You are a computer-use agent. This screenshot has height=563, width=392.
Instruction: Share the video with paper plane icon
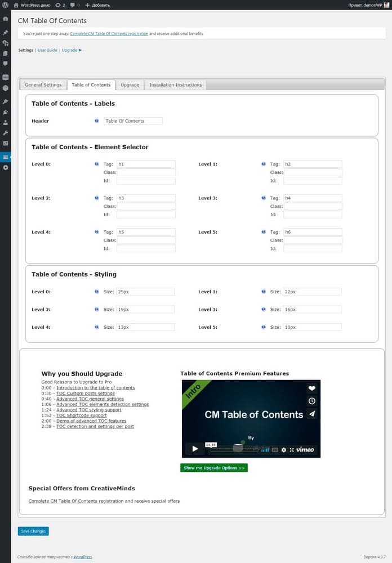pyautogui.click(x=312, y=414)
